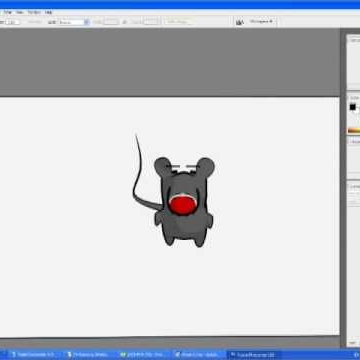The width and height of the screenshot is (360, 360).
Task: Pick a color from the color ramp
Action: [354, 130]
